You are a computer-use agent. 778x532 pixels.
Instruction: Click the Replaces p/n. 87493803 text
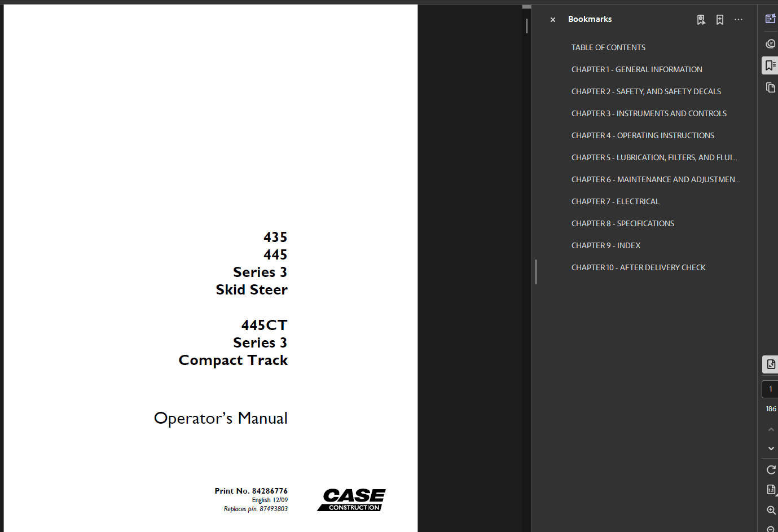tap(256, 509)
